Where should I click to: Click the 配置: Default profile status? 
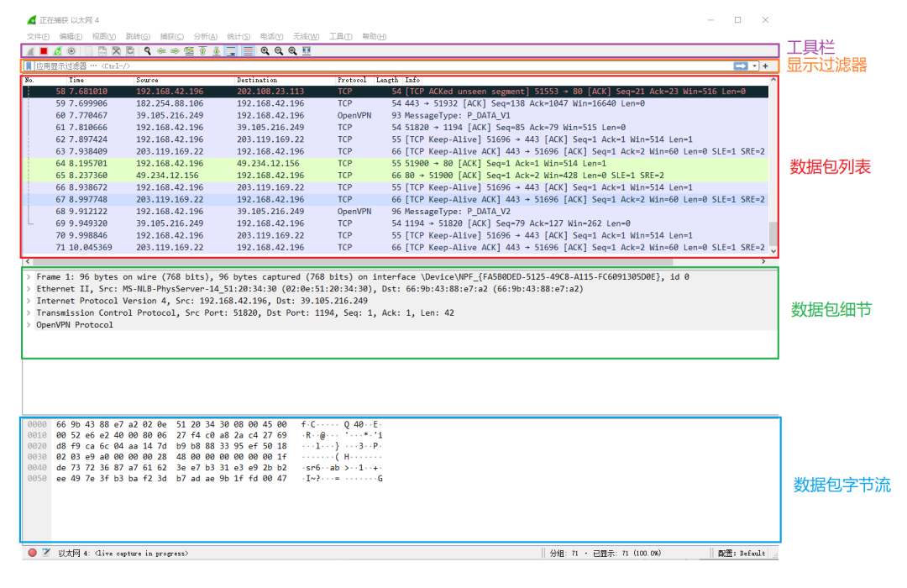click(x=742, y=554)
